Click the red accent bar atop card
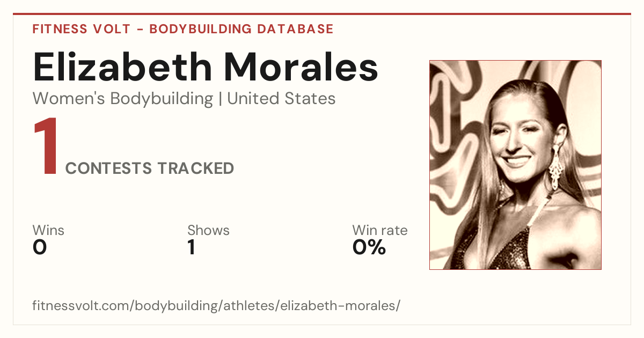 click(x=322, y=14)
